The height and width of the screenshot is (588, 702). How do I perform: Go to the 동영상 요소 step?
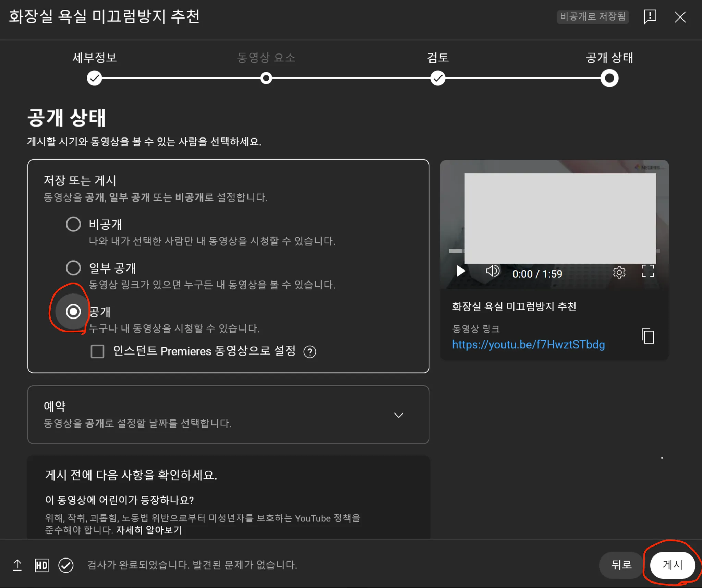pos(266,78)
